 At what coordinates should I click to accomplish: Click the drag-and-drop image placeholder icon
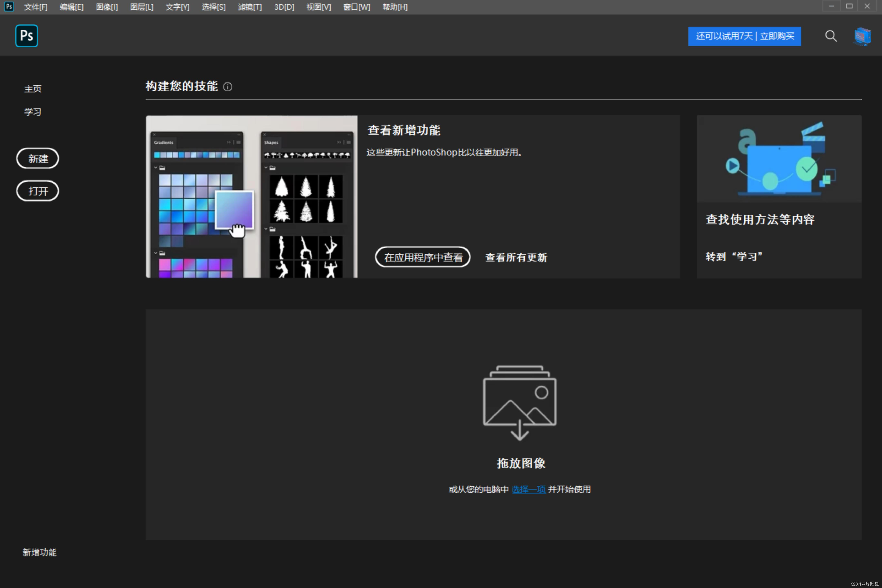(x=519, y=403)
